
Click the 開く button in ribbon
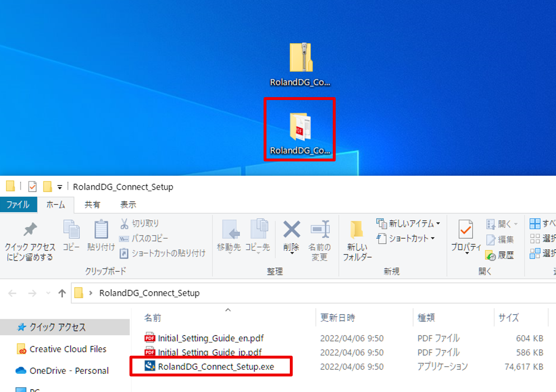point(499,224)
